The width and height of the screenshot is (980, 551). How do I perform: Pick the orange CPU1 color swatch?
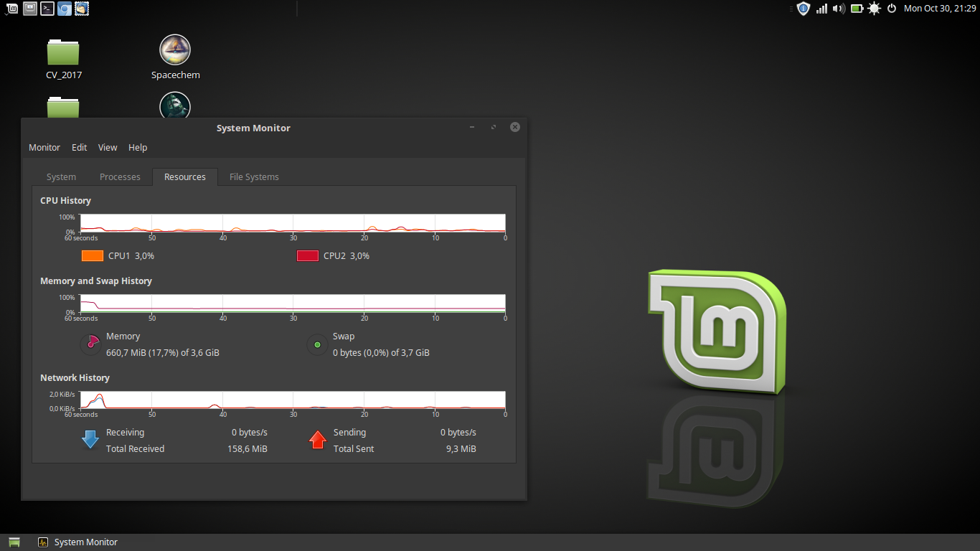(x=93, y=255)
